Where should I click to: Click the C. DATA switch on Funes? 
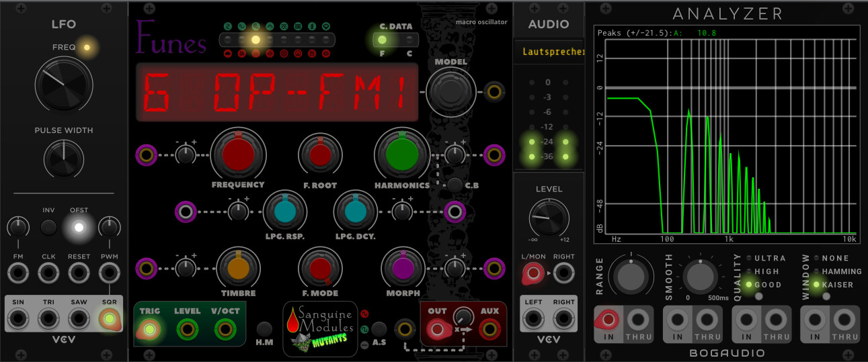pos(396,40)
